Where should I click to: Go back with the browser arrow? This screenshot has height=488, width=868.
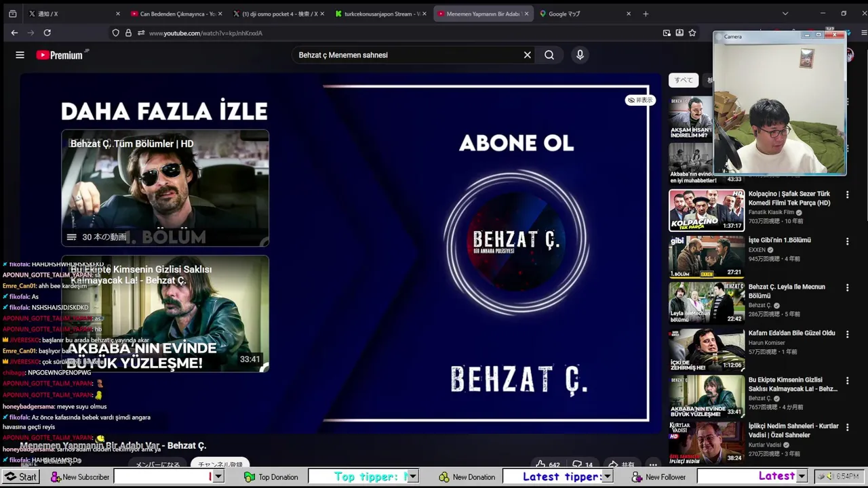point(14,33)
